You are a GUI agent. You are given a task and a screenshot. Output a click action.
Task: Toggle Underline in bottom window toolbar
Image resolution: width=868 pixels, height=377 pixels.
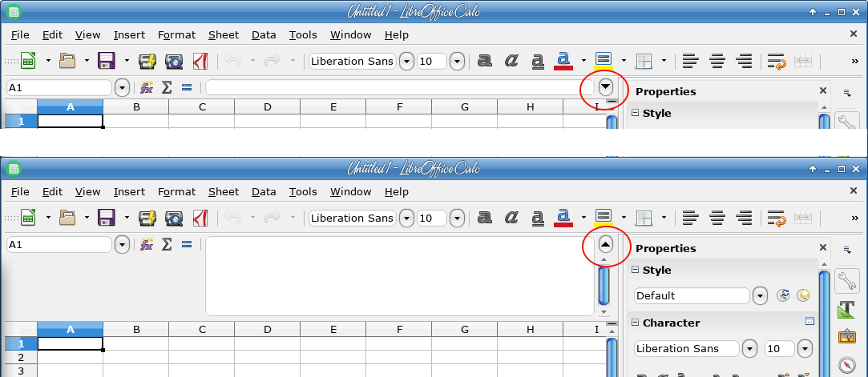click(x=538, y=219)
